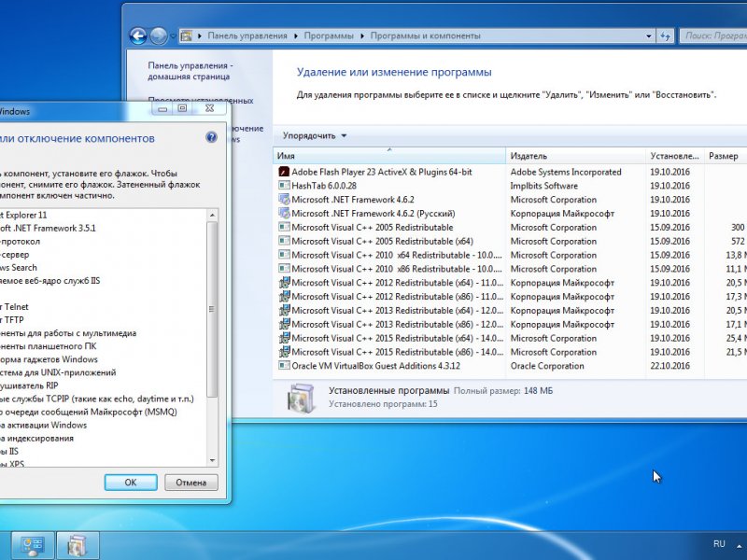Expand breadcrumb arrow after Панель управления
This screenshot has height=560, width=747.
[x=296, y=35]
